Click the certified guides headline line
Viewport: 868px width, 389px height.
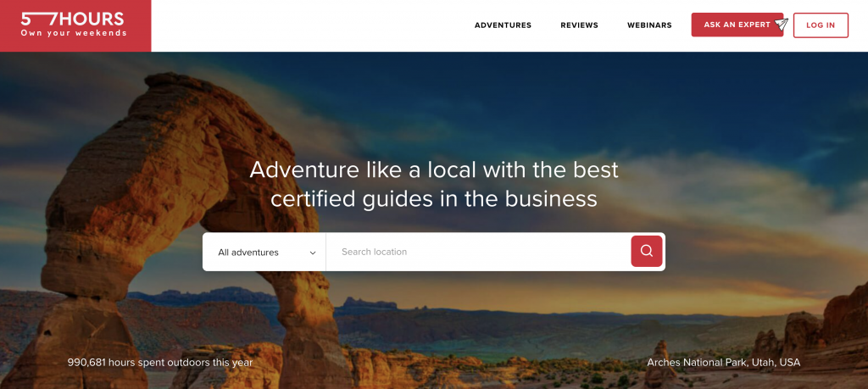434,199
